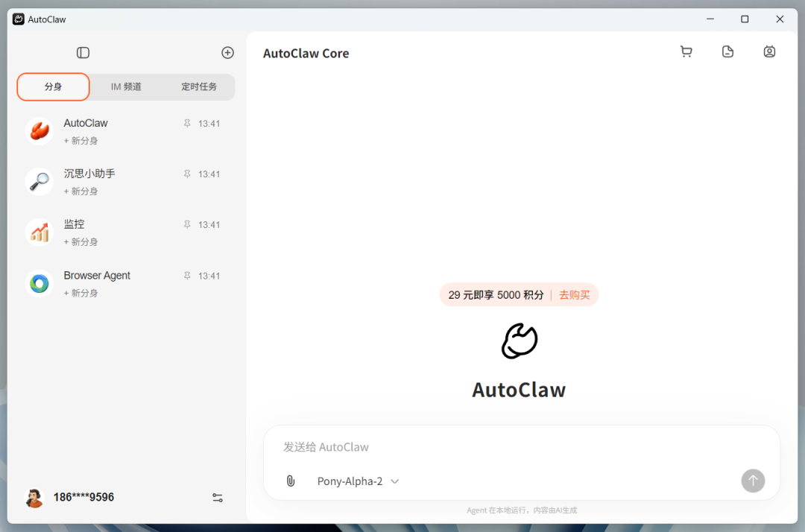Open the Pony-Alpha-2 model dropdown
The image size is (805, 532).
358,481
